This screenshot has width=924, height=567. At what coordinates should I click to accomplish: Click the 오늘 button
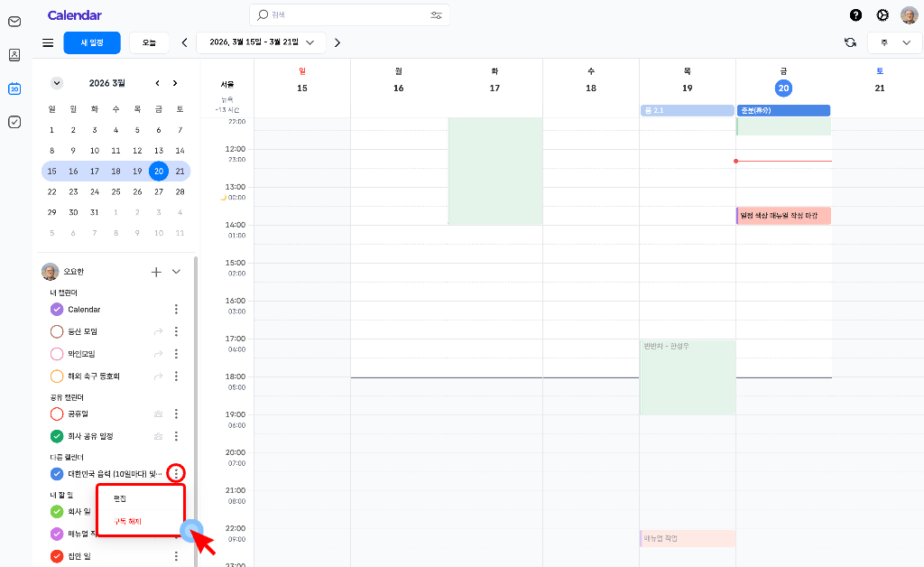tap(149, 42)
